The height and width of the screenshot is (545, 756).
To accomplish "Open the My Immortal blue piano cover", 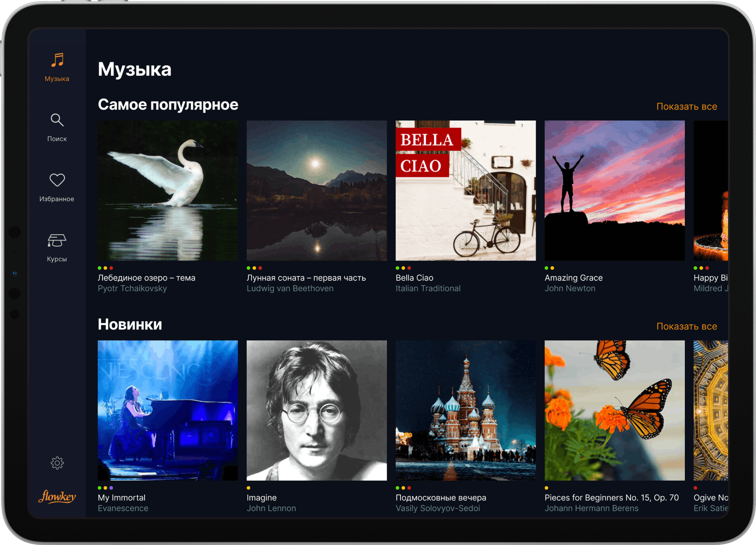I will click(168, 410).
